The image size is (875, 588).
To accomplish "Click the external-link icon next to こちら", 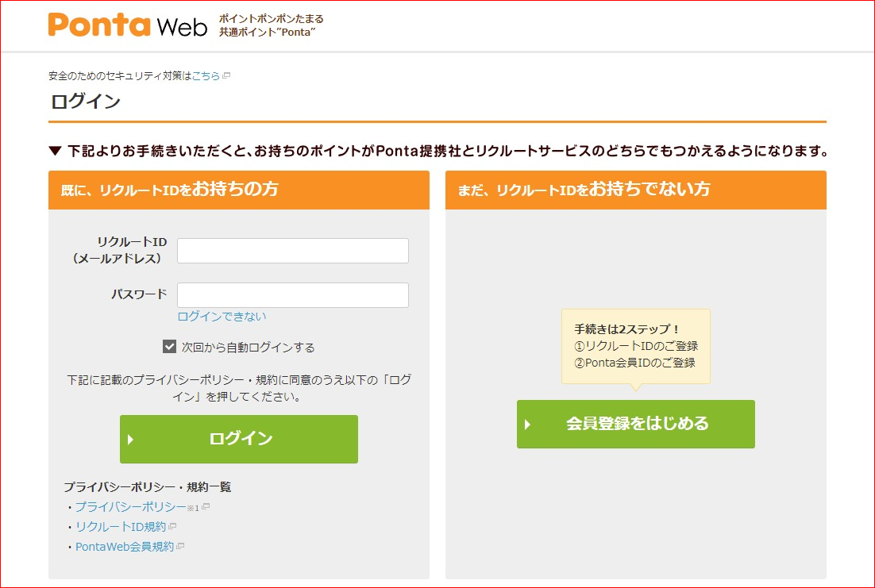I will [x=226, y=75].
